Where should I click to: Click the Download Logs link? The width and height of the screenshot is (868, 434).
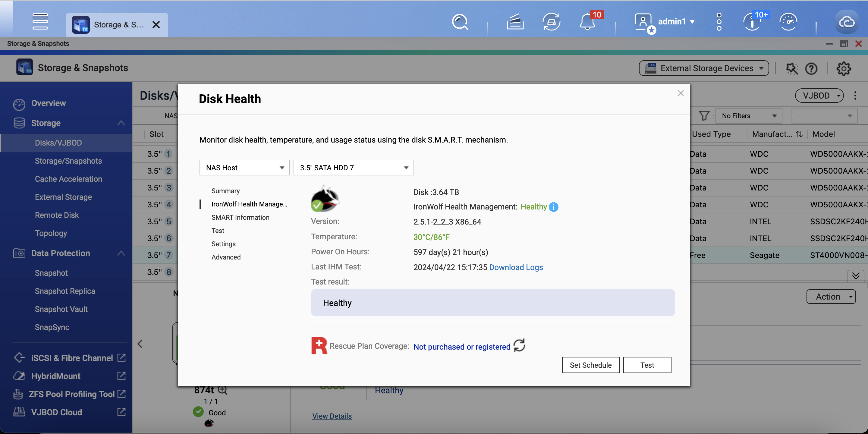(516, 267)
